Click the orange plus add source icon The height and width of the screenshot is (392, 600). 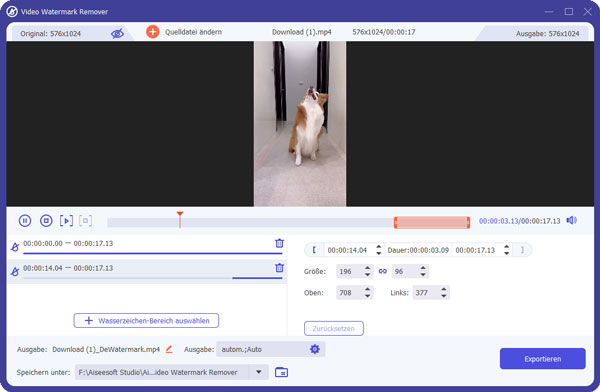[x=153, y=32]
